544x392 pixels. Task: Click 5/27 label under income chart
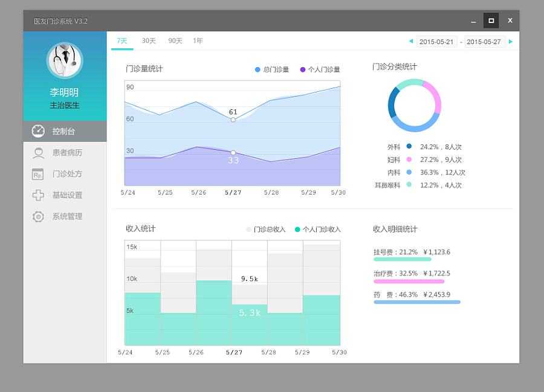click(234, 353)
